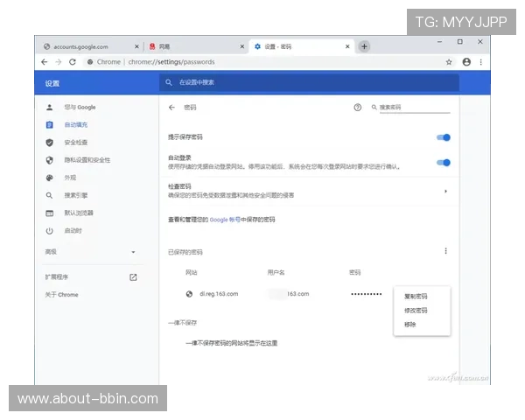
Task: Return from 密码 page with back arrow
Action: coord(171,107)
